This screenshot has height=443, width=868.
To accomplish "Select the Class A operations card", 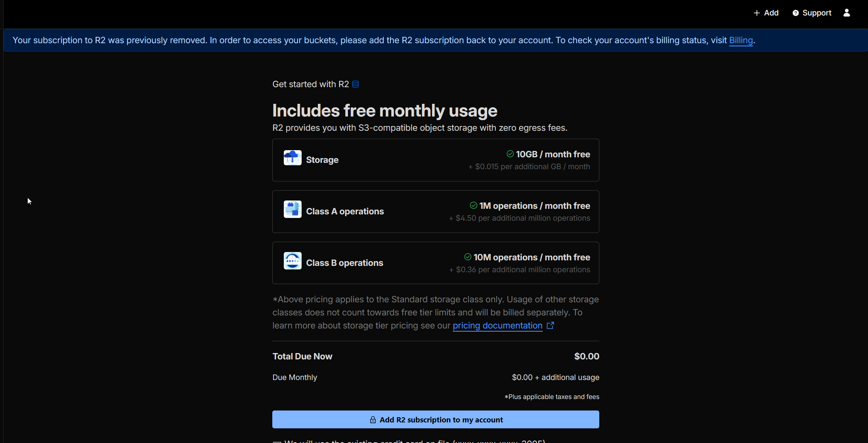I will 435,212.
